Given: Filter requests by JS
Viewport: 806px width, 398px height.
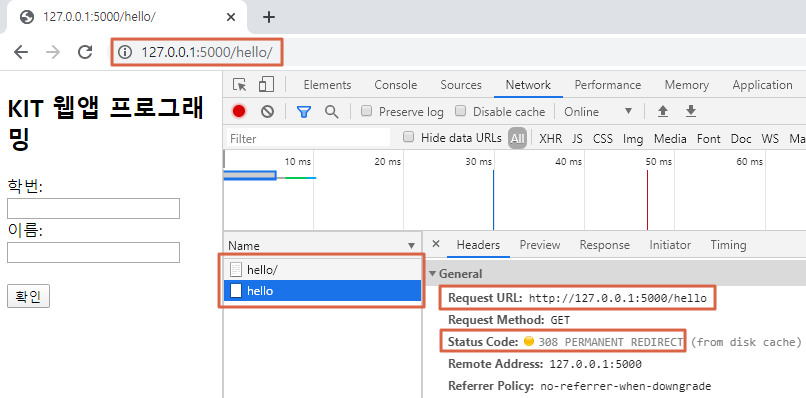Looking at the screenshot, I should coord(577,138).
